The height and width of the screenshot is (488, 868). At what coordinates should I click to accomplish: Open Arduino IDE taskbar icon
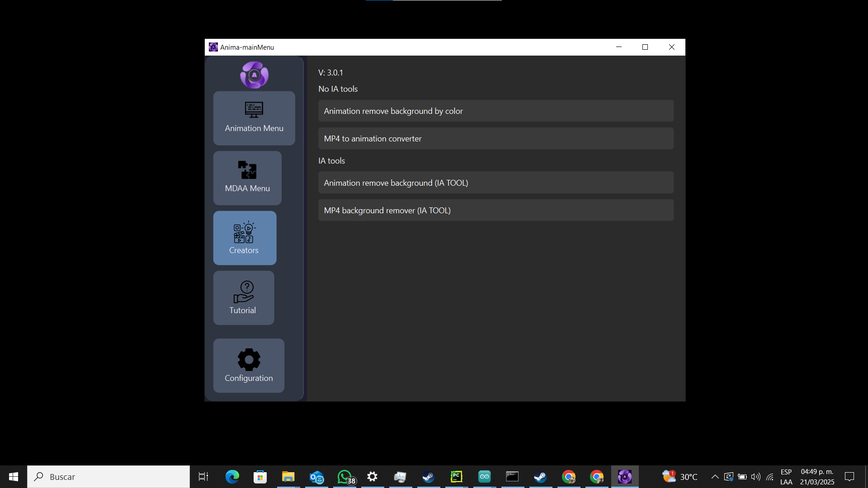point(484,477)
